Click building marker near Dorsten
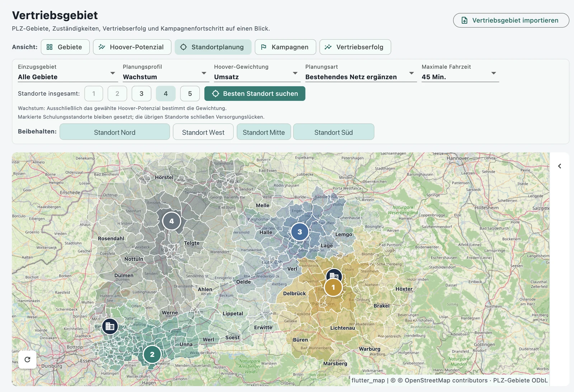The height and width of the screenshot is (392, 574). click(110, 326)
